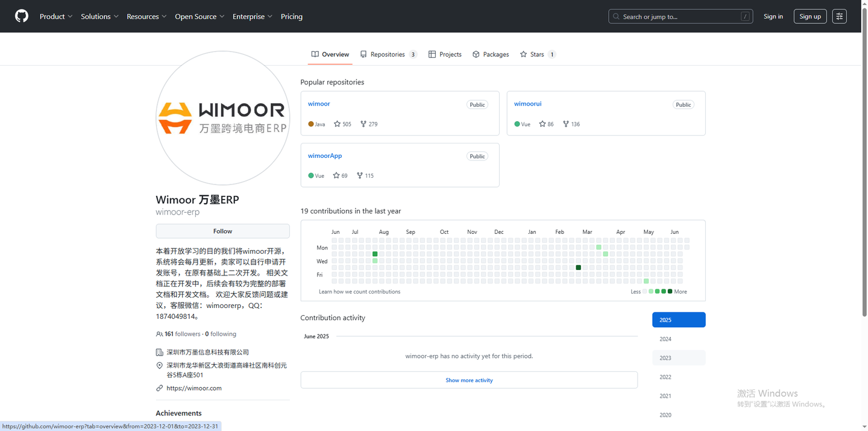Expand the Product menu
868x431 pixels.
(x=56, y=16)
